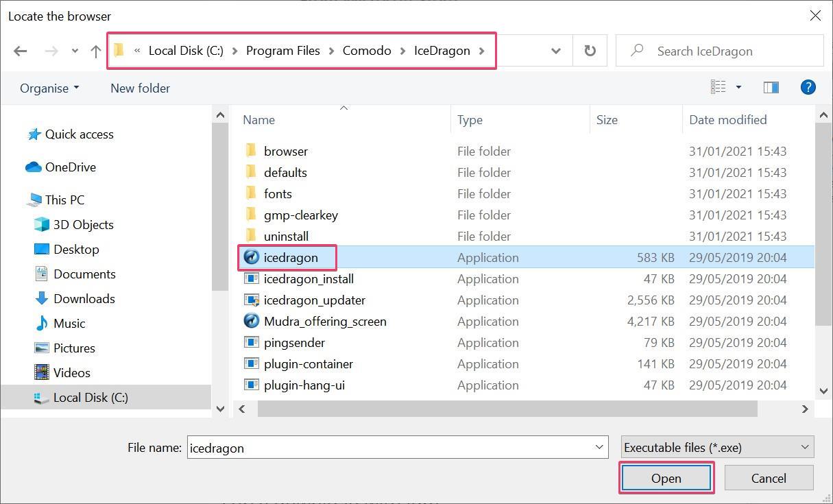
Task: Open Help with the question mark icon
Action: point(808,87)
